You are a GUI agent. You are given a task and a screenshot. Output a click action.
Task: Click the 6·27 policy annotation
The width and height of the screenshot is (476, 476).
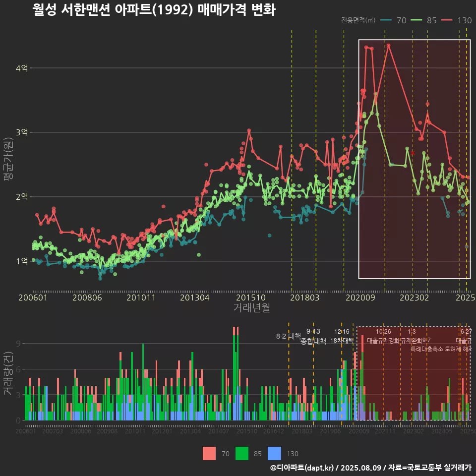pos(466,332)
